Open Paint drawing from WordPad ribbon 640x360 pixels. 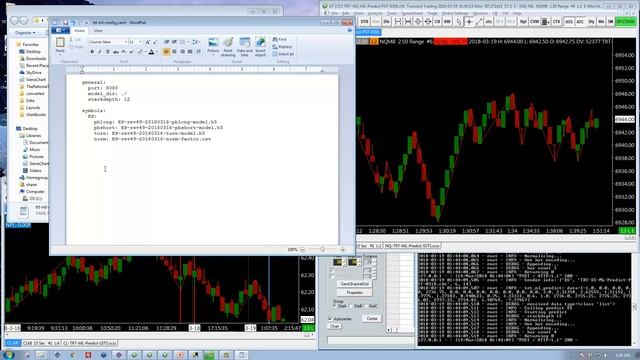(x=228, y=47)
